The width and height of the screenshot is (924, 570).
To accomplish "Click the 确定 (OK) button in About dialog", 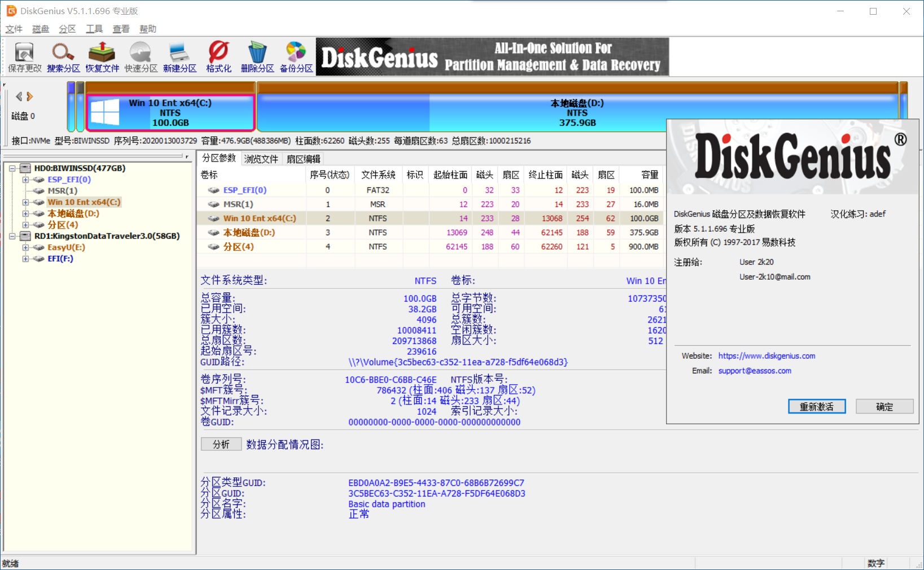I will coord(884,407).
